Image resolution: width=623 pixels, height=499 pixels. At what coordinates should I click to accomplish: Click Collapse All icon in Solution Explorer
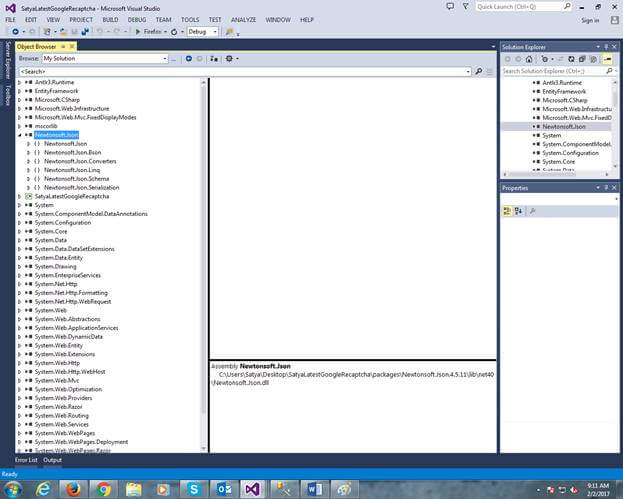point(582,59)
